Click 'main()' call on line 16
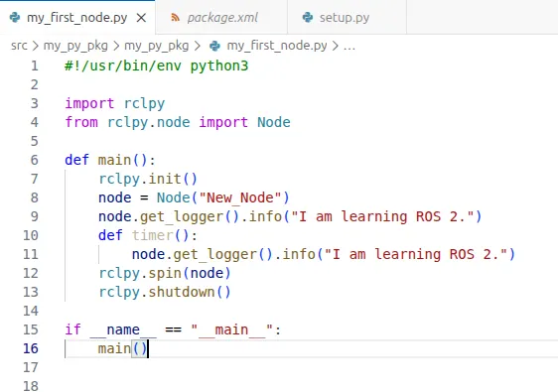This screenshot has width=558, height=392. point(123,348)
